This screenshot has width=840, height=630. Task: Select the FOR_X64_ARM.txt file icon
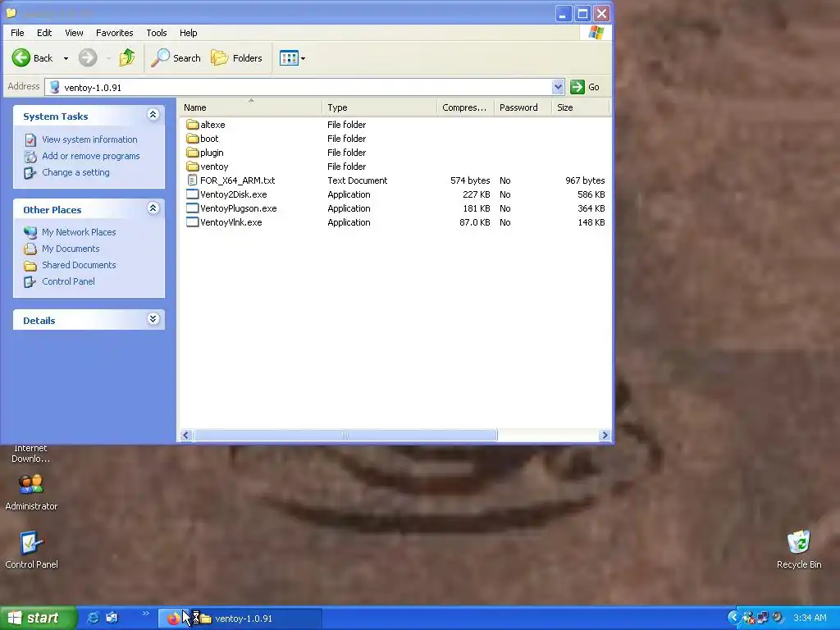pyautogui.click(x=192, y=180)
